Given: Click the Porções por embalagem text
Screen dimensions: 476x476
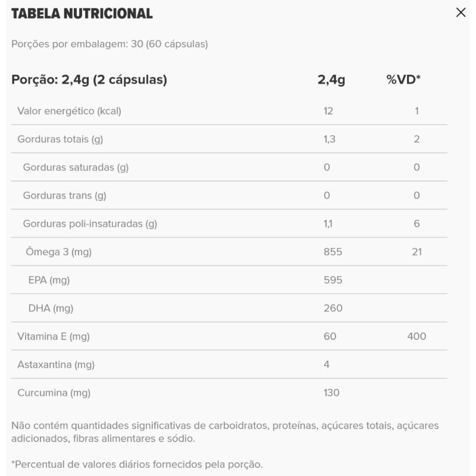Looking at the screenshot, I should 109,44.
